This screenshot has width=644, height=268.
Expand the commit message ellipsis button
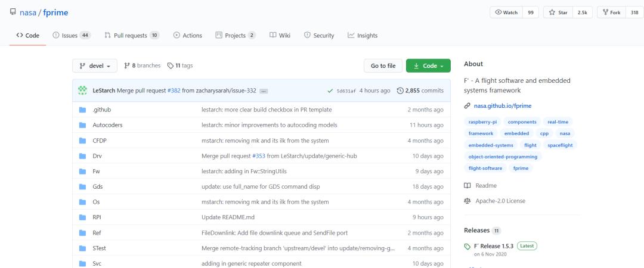264,91
